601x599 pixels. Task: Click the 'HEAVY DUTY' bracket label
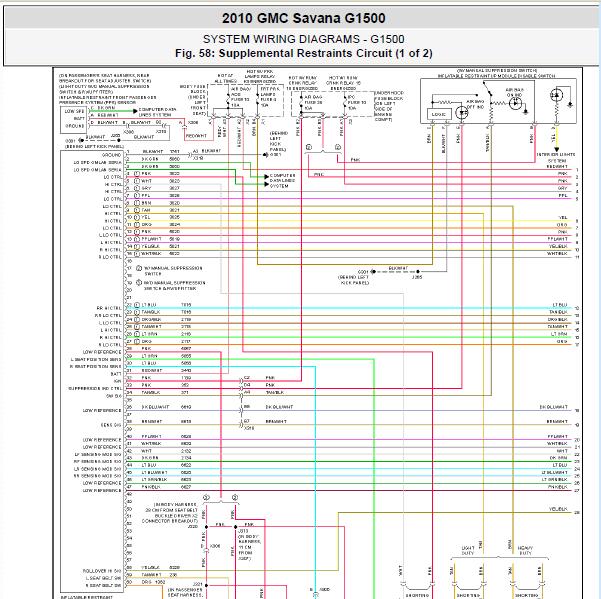click(x=525, y=550)
